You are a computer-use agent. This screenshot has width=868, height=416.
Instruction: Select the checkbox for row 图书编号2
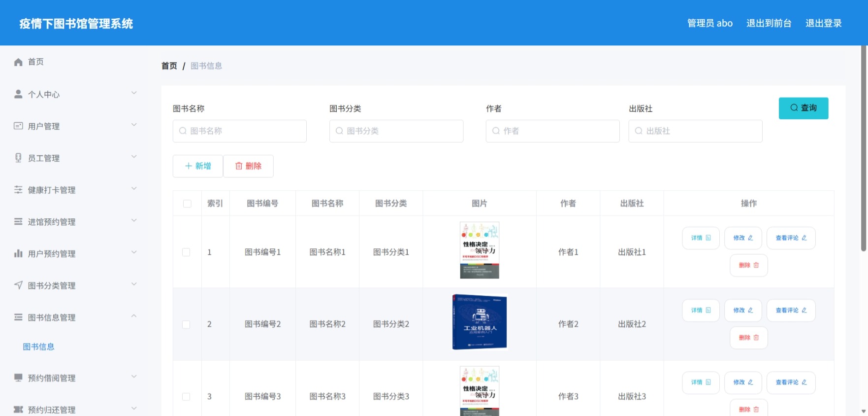click(186, 324)
